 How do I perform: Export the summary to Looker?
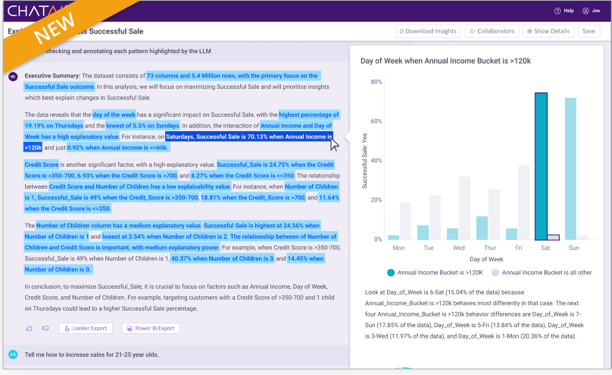point(85,328)
